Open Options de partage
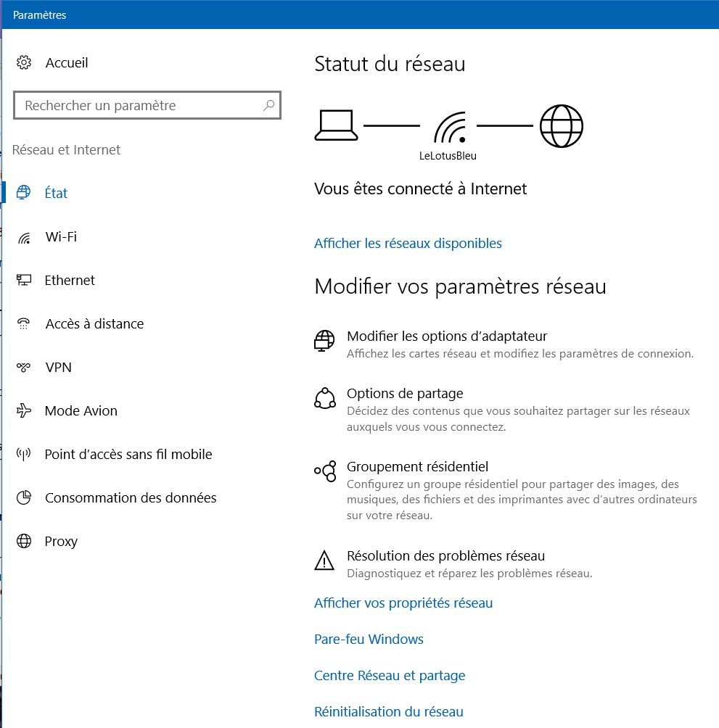 [x=405, y=394]
